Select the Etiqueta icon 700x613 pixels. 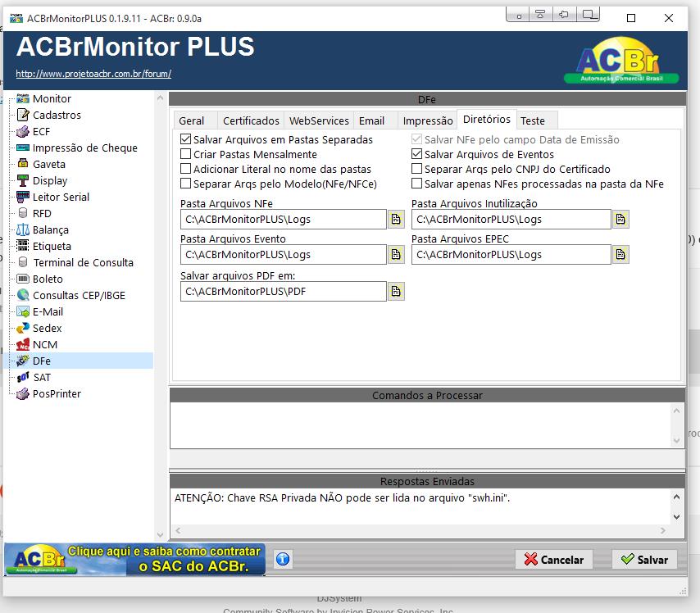tap(23, 246)
